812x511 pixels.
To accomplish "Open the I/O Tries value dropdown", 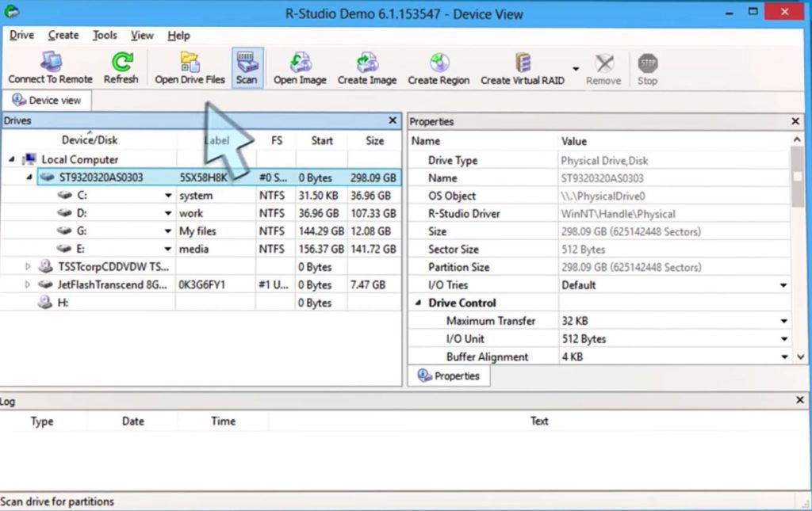I will coord(783,284).
